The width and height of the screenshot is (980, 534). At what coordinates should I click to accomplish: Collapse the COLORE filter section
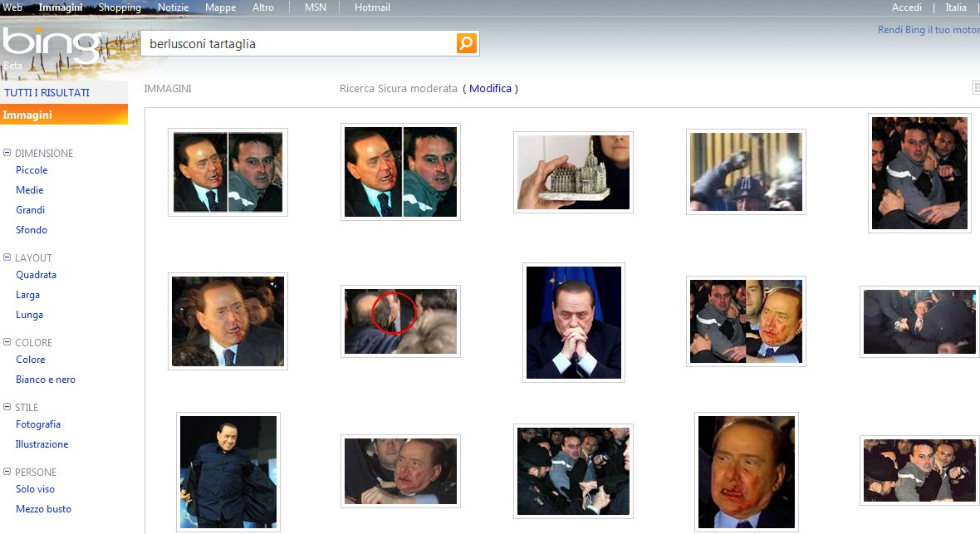pyautogui.click(x=7, y=342)
